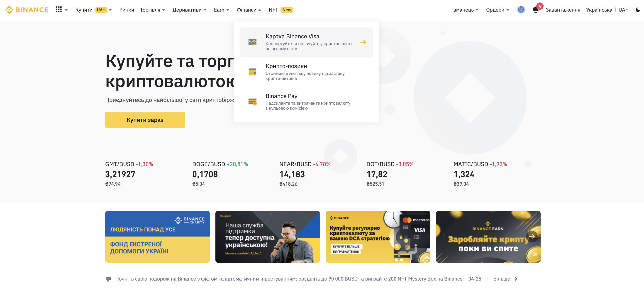Viewport: 644px width, 291px height.
Task: Change language via Українська
Action: tap(599, 10)
